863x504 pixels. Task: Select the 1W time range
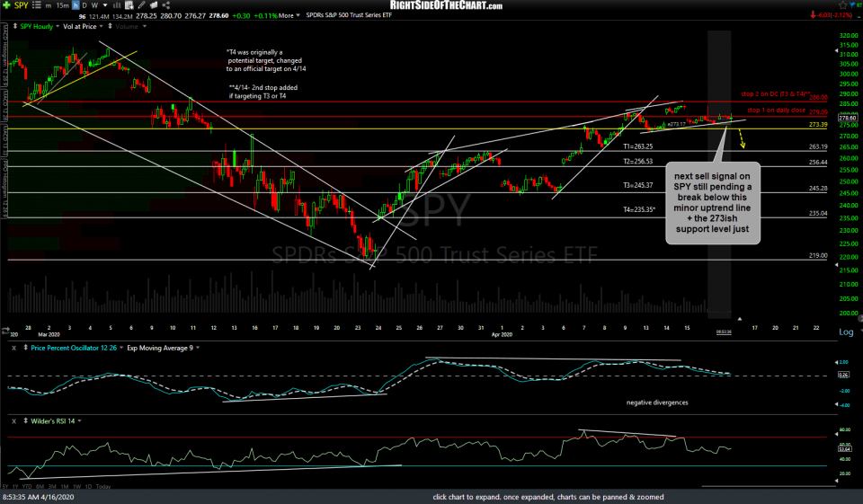76,486
